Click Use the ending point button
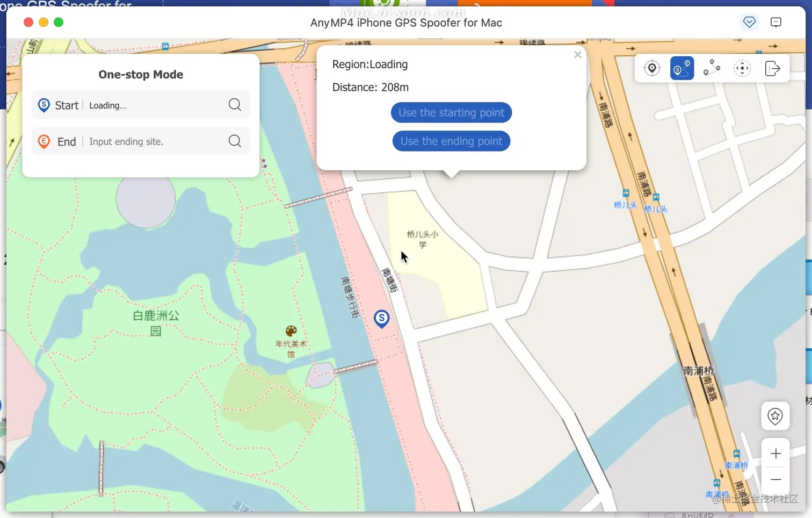812x518 pixels. click(451, 141)
